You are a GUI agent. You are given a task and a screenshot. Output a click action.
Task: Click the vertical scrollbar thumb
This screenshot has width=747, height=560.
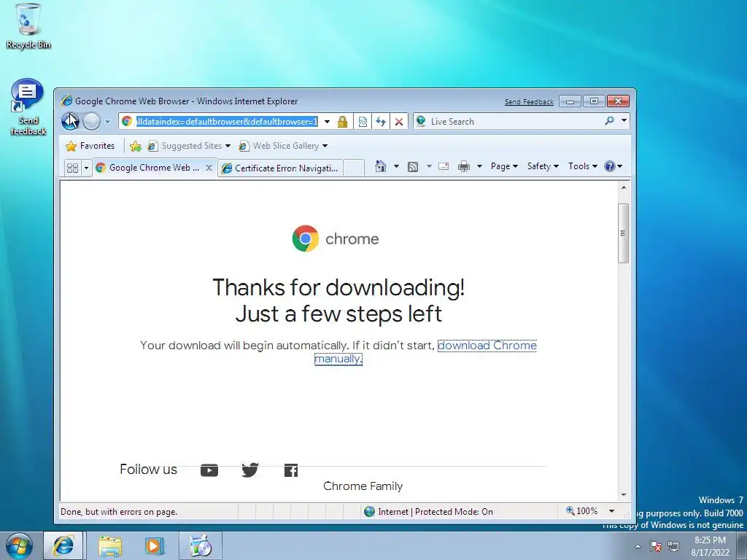623,233
